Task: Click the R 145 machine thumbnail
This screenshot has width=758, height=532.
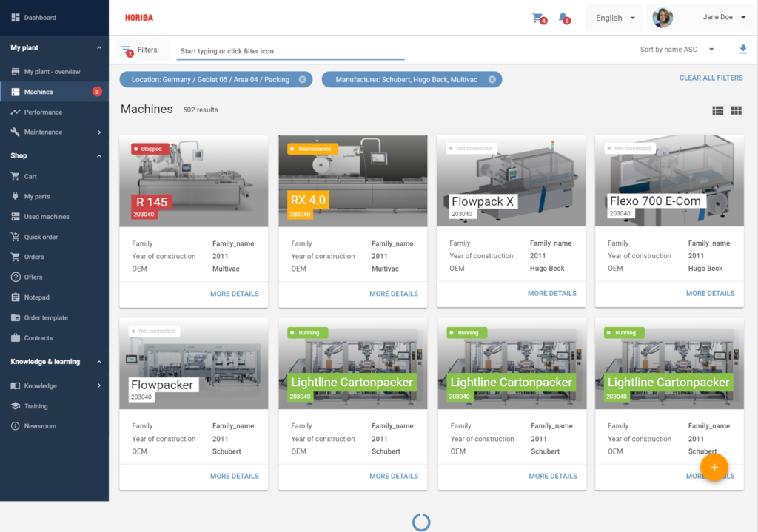Action: [193, 181]
